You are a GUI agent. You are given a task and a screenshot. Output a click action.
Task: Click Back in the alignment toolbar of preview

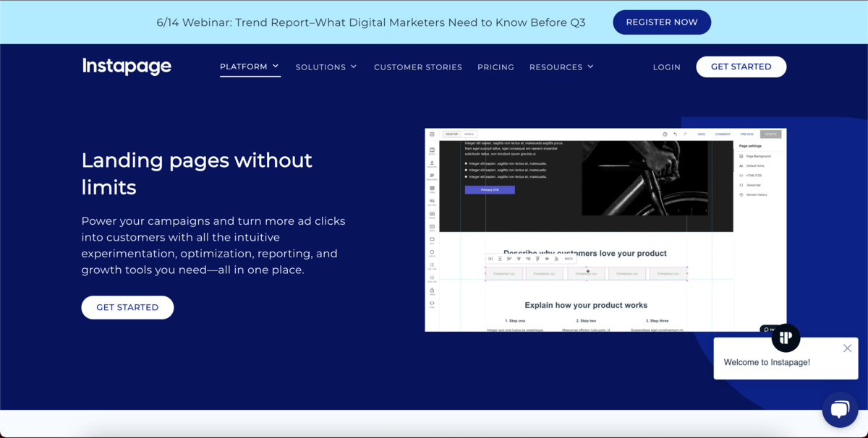tap(569, 259)
